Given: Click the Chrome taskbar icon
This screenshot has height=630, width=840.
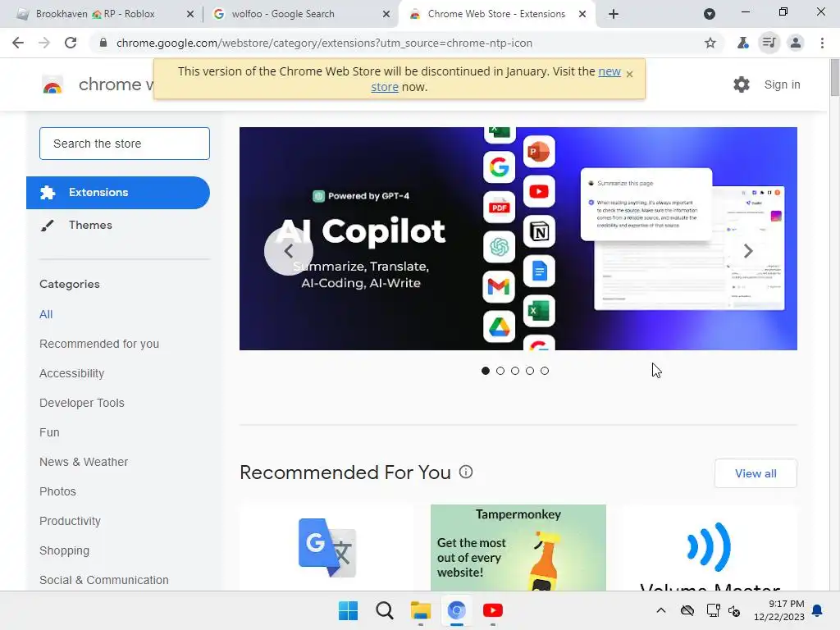Looking at the screenshot, I should 456,610.
